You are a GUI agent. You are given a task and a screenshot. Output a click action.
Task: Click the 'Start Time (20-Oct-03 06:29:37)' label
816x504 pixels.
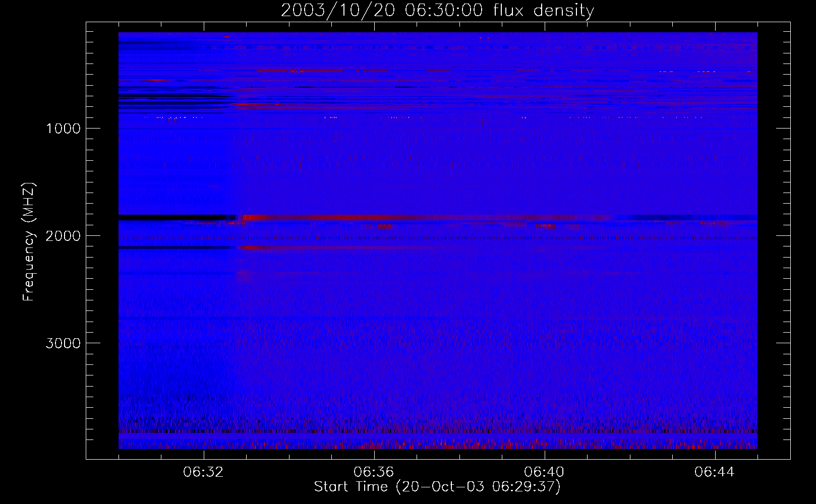437,487
